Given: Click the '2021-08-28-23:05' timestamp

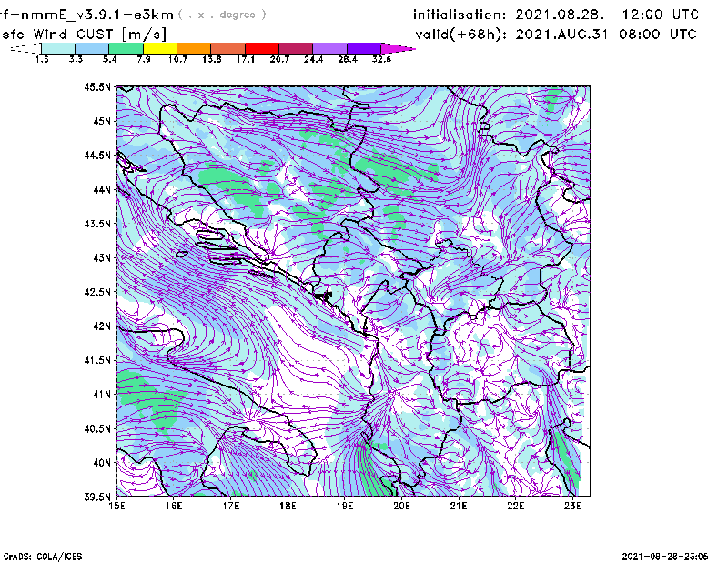Looking at the screenshot, I should (x=665, y=557).
